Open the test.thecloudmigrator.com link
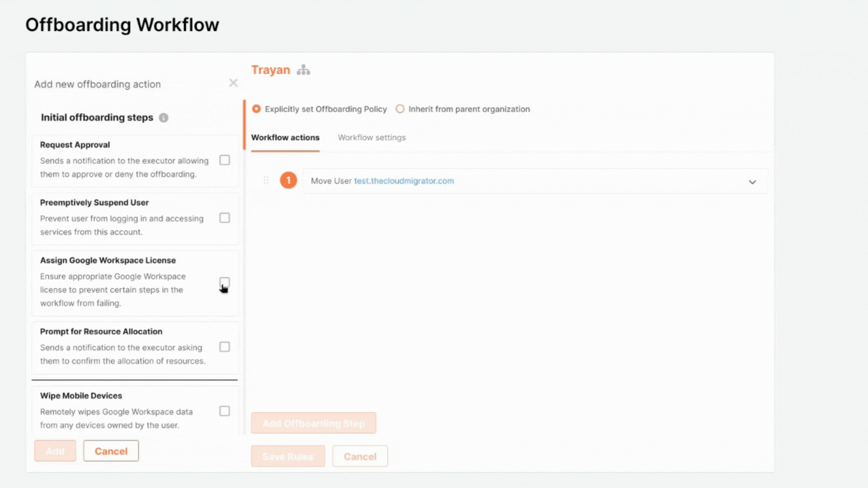 click(404, 181)
